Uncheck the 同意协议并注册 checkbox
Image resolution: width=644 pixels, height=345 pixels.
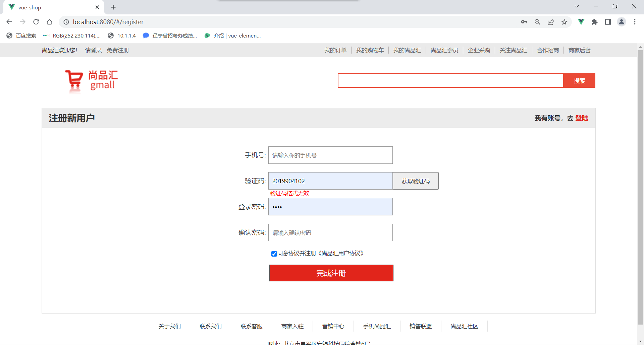[x=274, y=254]
